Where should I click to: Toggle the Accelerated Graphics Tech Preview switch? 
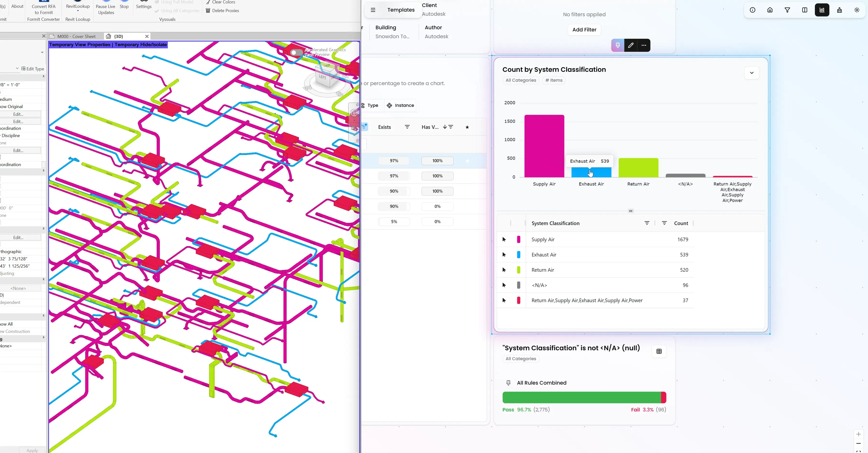point(296,53)
